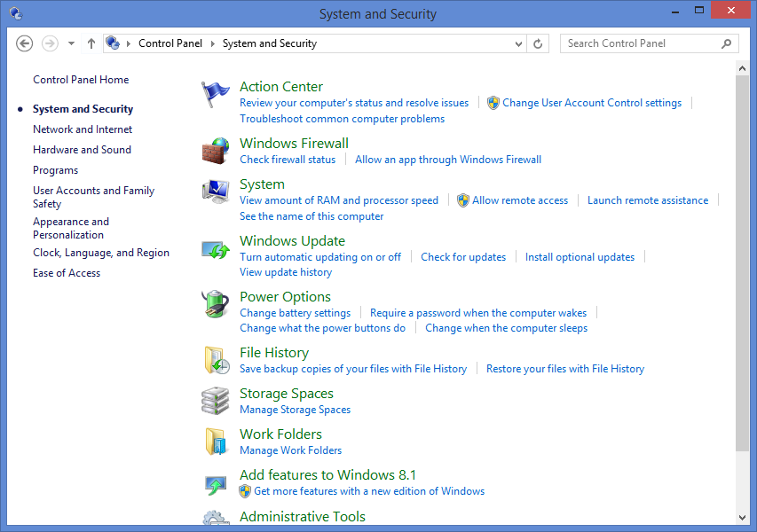This screenshot has height=532, width=757.
Task: Click the Storage Spaces drive stack icon
Action: click(214, 399)
